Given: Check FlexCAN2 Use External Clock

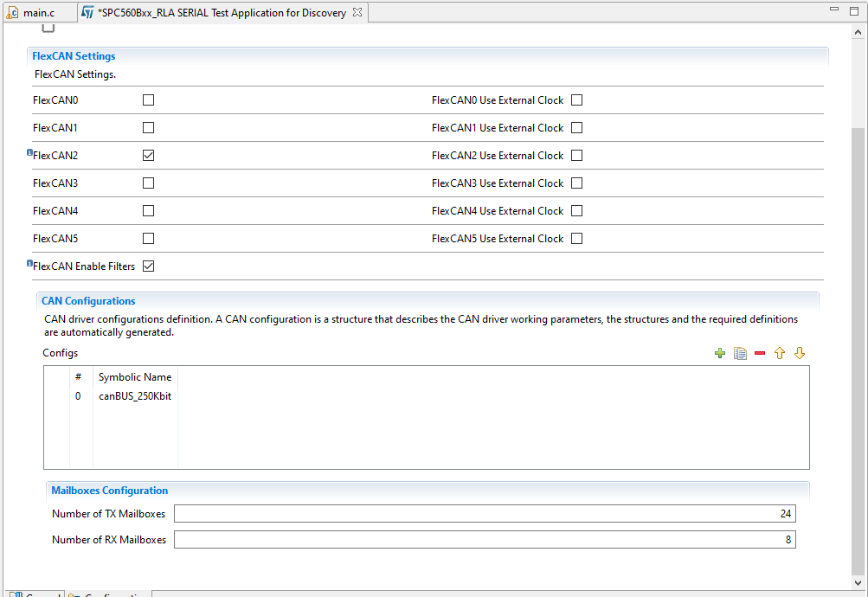Looking at the screenshot, I should coord(576,156).
